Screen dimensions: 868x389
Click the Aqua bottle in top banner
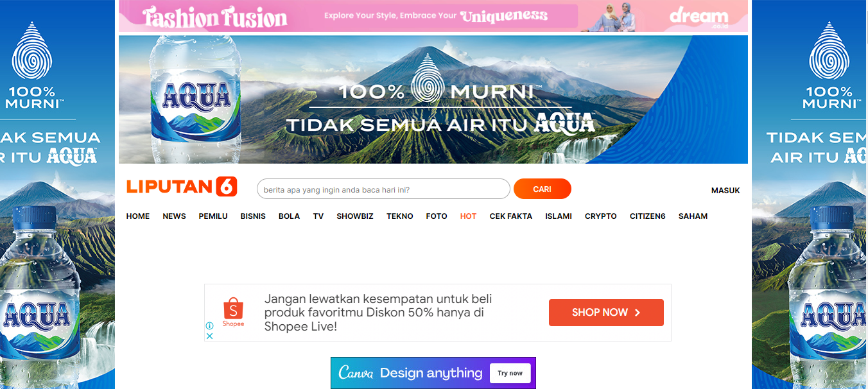point(196,99)
